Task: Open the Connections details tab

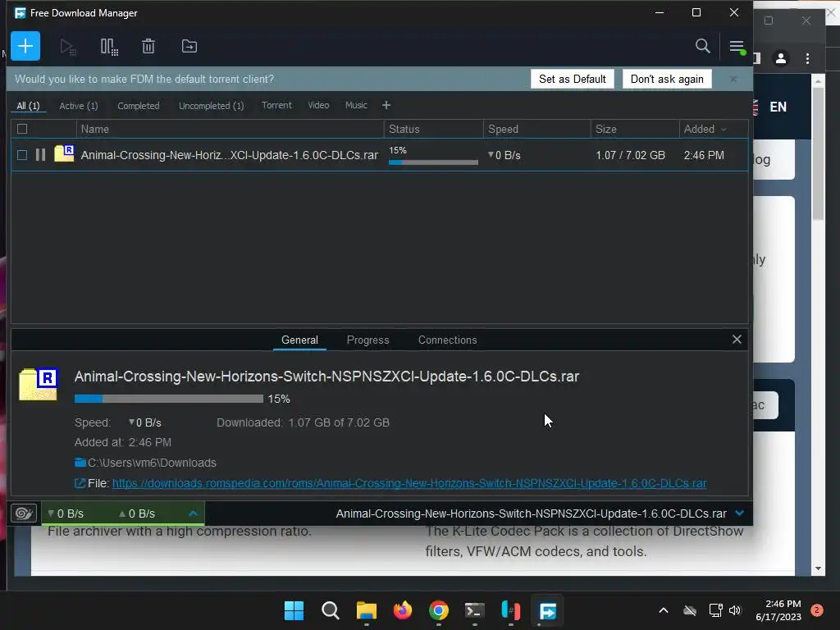Action: point(447,340)
